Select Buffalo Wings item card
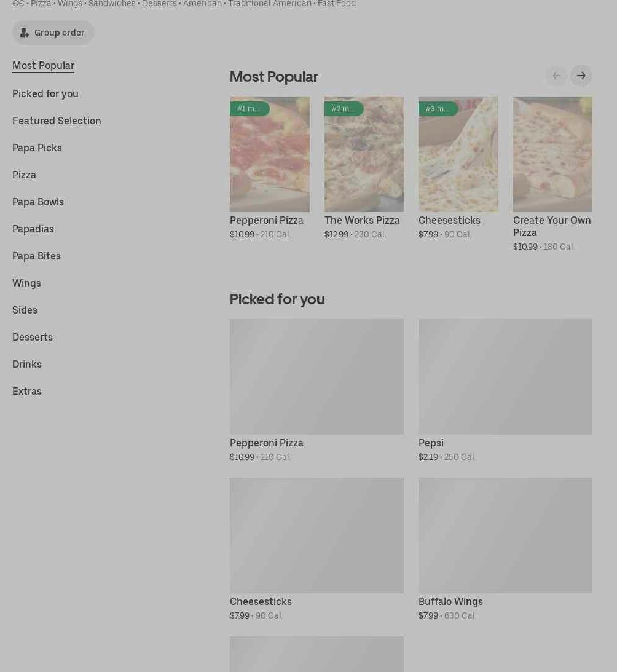Image resolution: width=617 pixels, height=672 pixels. [505, 535]
